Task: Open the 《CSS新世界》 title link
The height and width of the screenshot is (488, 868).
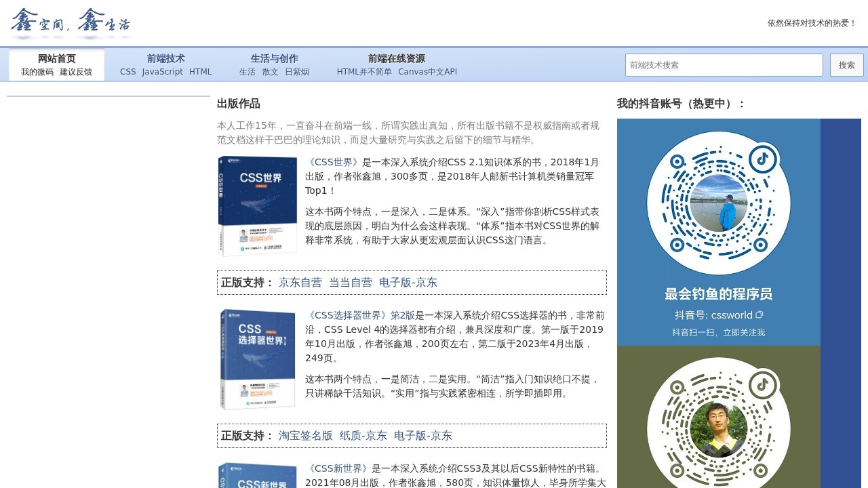Action: [x=338, y=468]
